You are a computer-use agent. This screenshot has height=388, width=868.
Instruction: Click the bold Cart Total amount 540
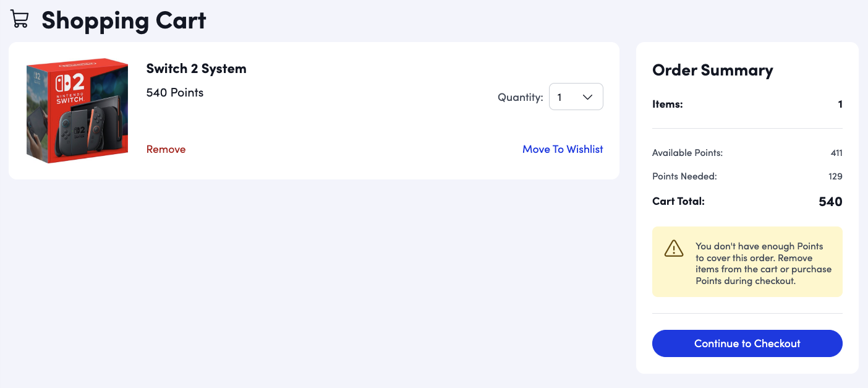[830, 202]
